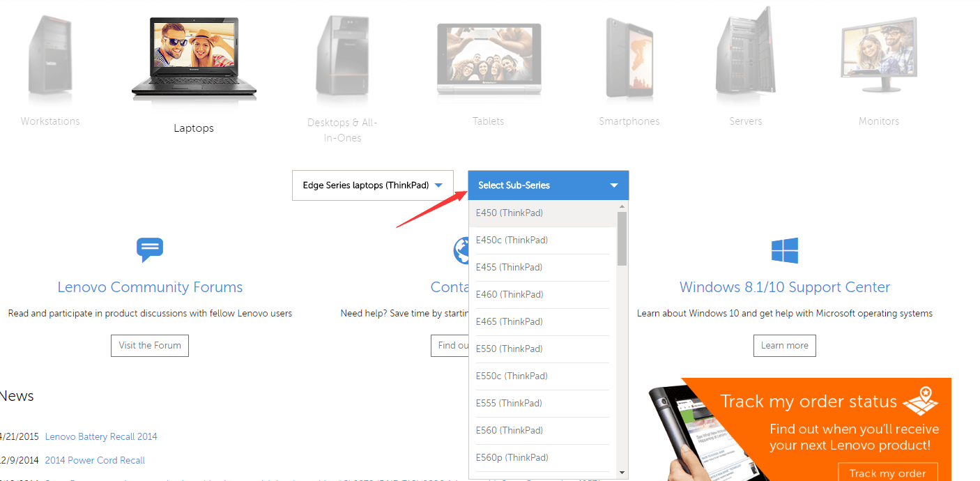Click the Windows logo icon

tap(785, 250)
